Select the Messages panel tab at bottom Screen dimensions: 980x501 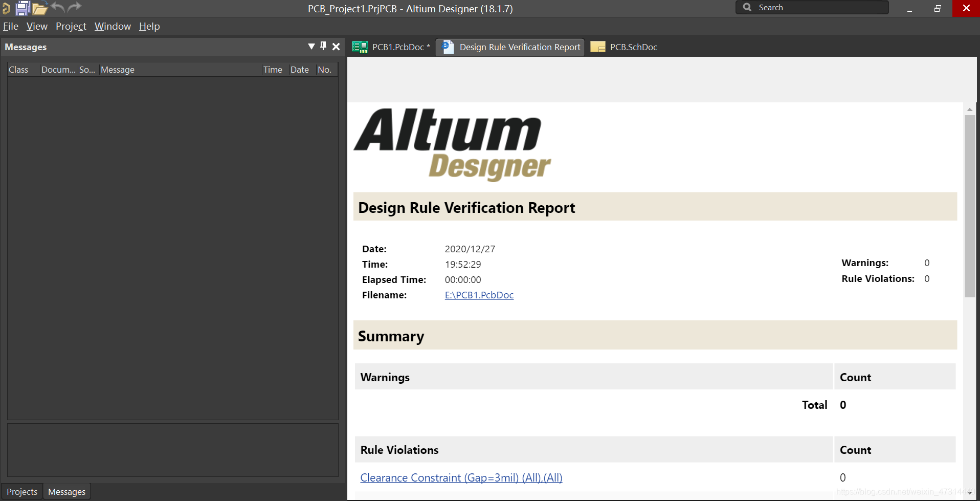tap(66, 492)
